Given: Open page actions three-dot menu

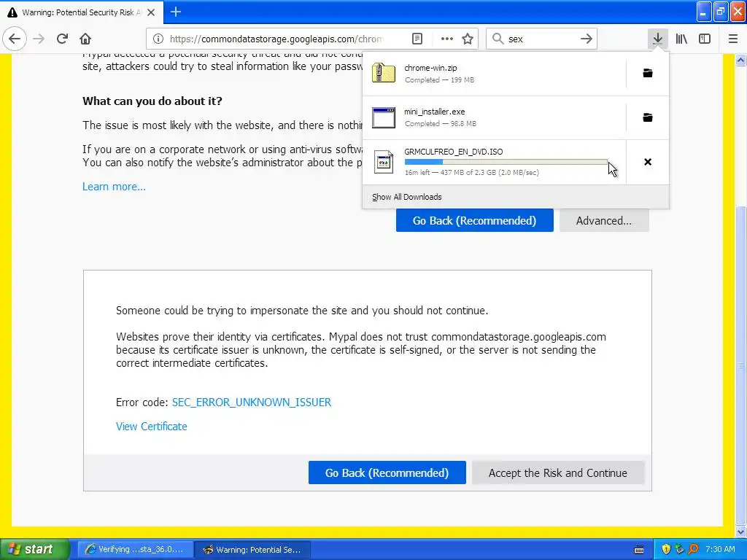Looking at the screenshot, I should click(447, 39).
